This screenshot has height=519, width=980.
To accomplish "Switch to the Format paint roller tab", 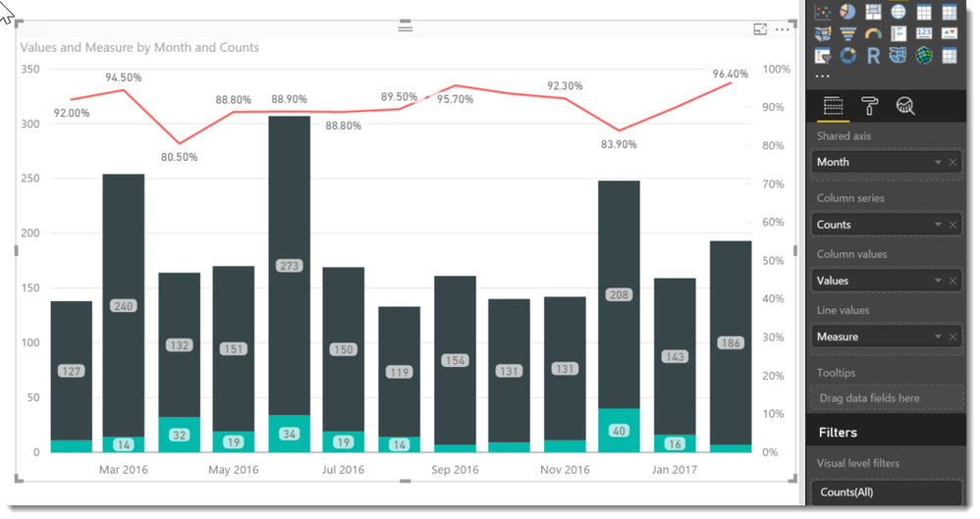I will [869, 106].
